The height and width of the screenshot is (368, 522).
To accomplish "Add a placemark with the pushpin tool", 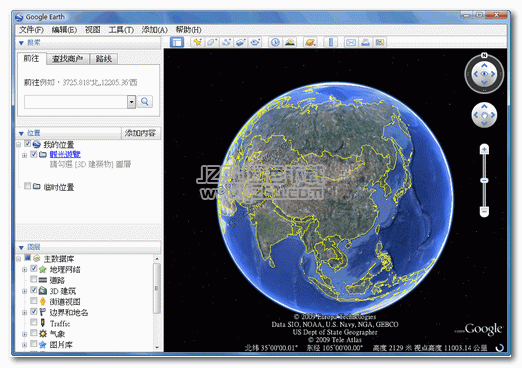I will (197, 42).
